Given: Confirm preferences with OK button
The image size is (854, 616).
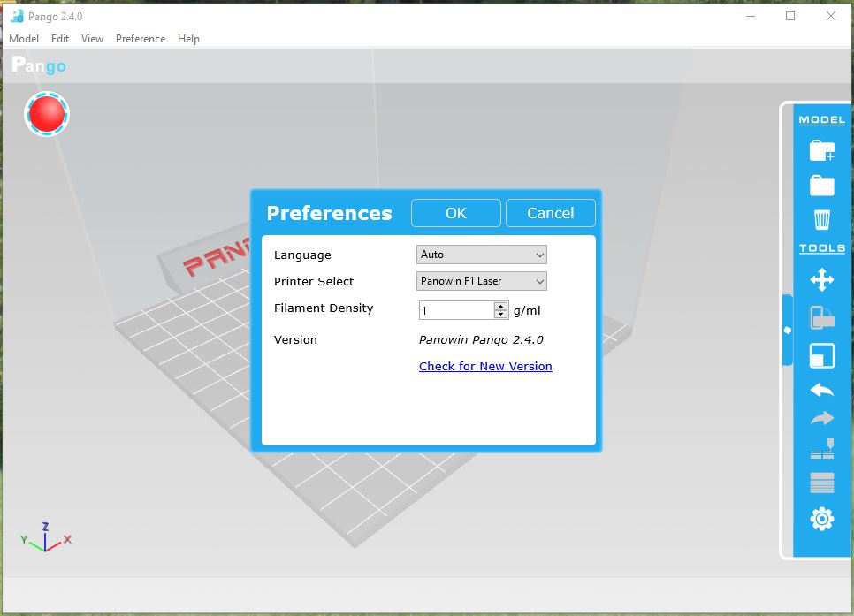Looking at the screenshot, I should (x=456, y=213).
